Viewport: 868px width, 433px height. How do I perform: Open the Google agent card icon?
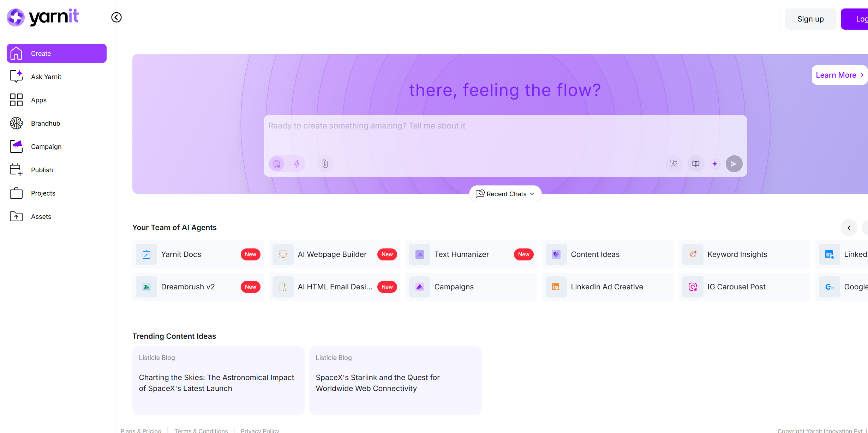[x=830, y=287]
